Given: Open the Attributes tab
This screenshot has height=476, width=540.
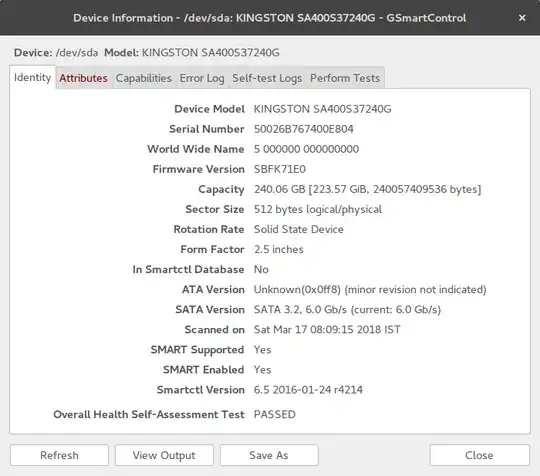Looking at the screenshot, I should [x=83, y=78].
